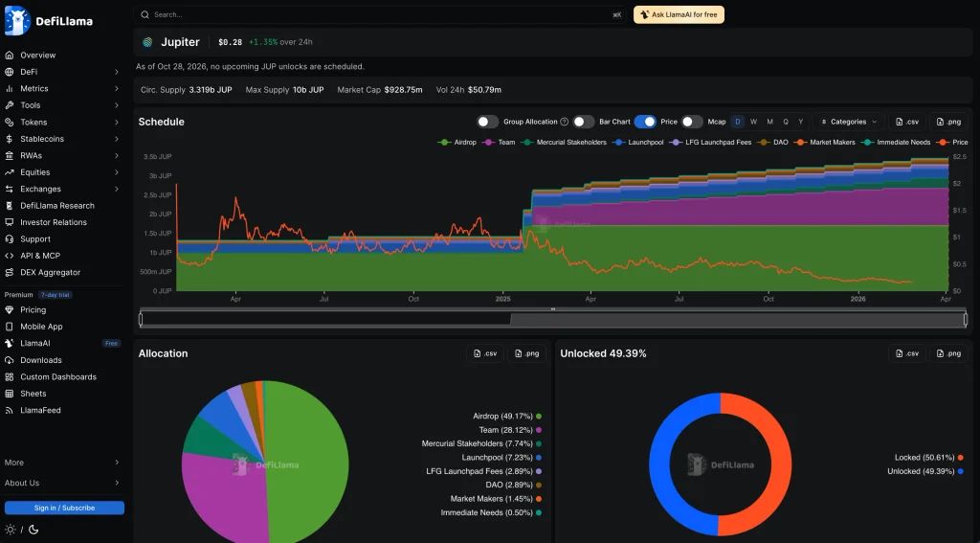
Task: Expand the Tools sidebar section
Action: click(x=116, y=105)
